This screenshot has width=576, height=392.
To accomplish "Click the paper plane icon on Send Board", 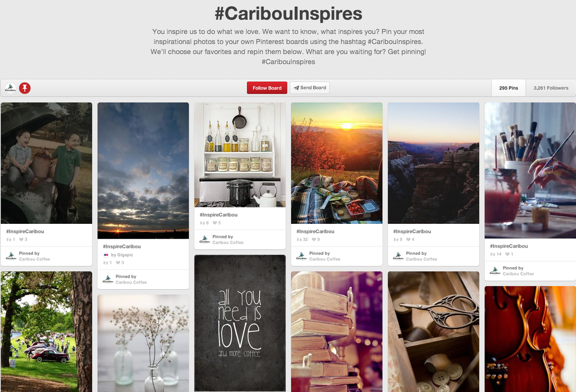I will pos(296,88).
